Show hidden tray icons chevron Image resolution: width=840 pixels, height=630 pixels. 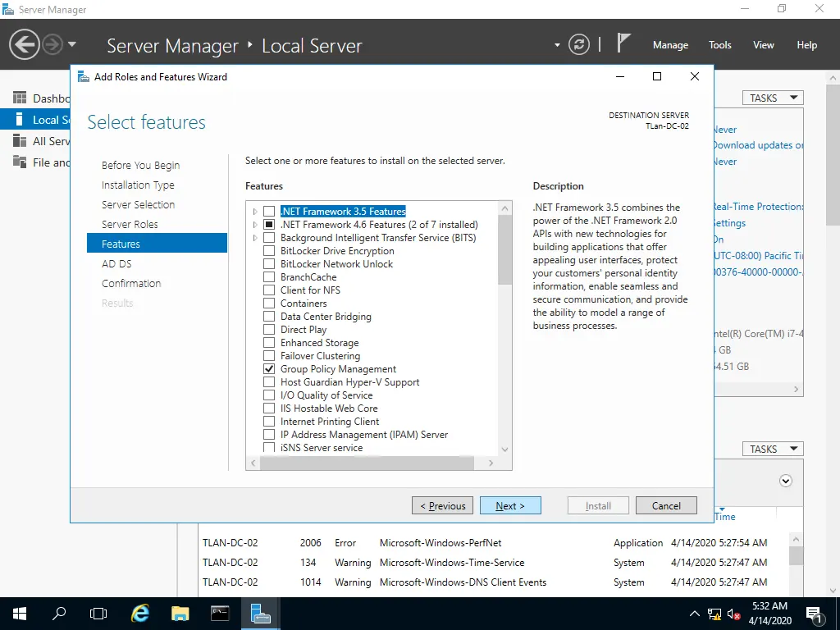click(694, 614)
